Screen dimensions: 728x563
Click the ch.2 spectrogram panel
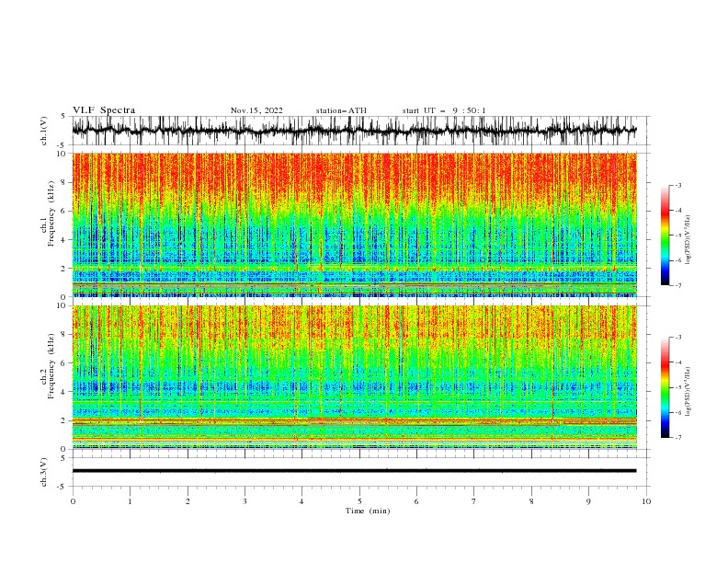[355, 377]
